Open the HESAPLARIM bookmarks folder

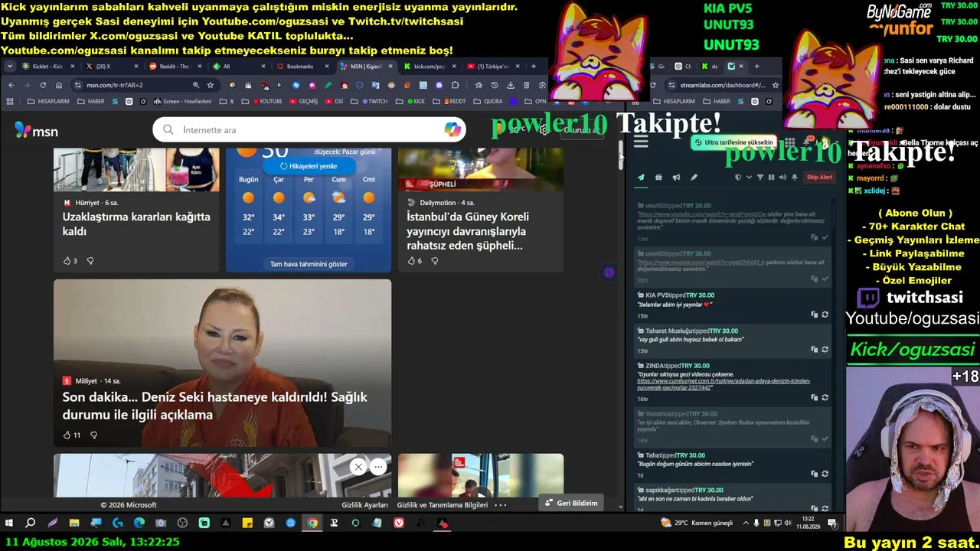coord(48,101)
